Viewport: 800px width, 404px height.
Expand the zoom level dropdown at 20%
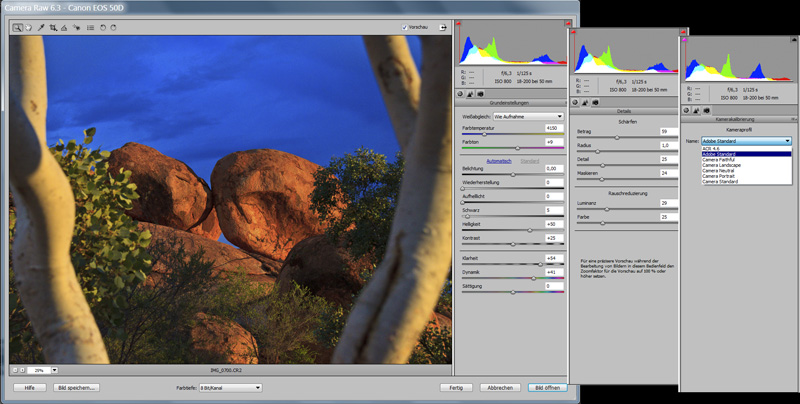tap(54, 370)
